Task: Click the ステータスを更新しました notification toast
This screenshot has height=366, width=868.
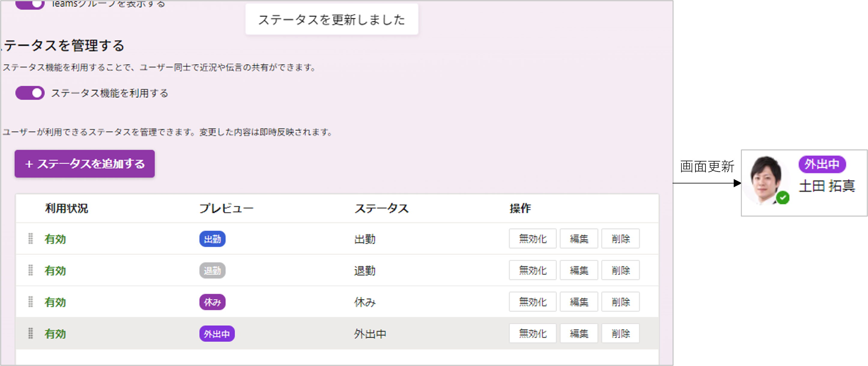Action: click(331, 19)
